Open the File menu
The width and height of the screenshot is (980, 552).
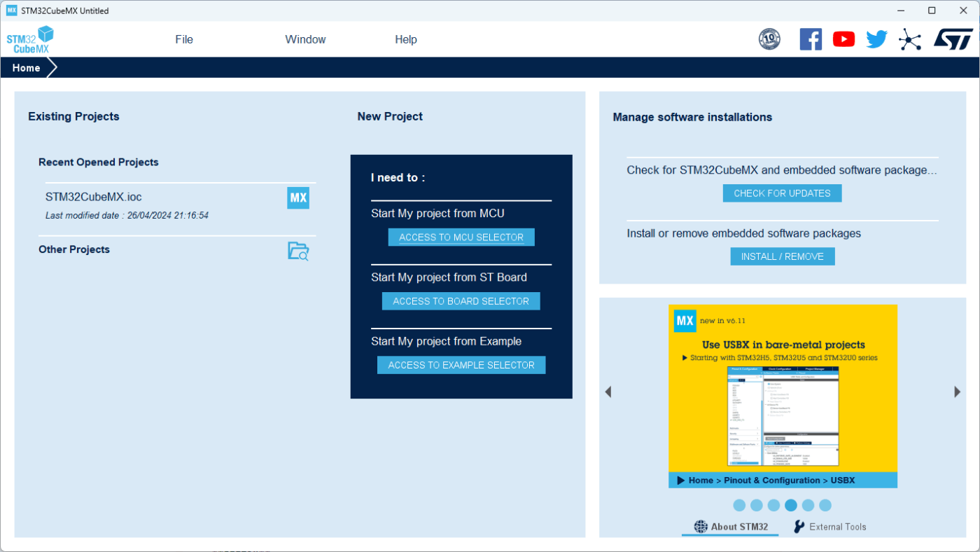click(x=184, y=39)
